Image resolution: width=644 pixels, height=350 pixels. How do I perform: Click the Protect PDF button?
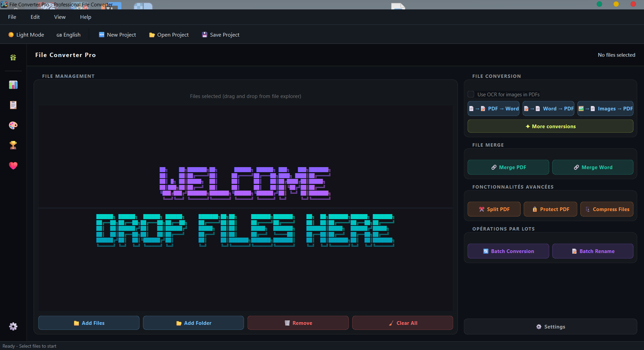pos(550,209)
